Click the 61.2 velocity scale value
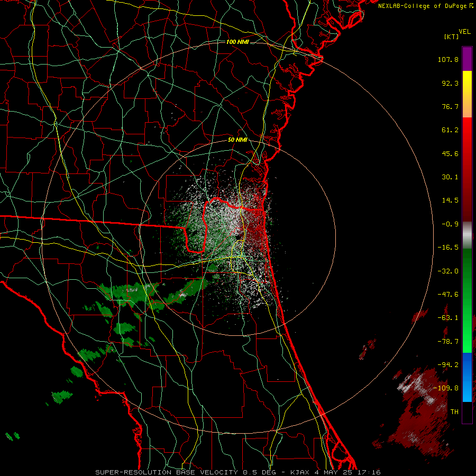Viewport: 476px width, 476px height. coord(450,130)
